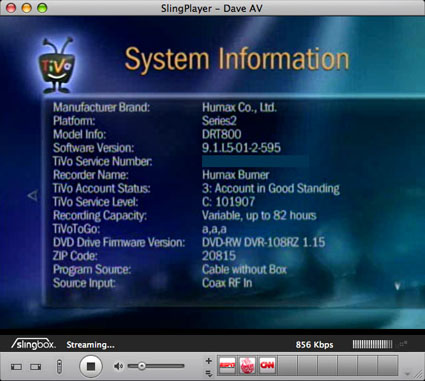Click the slingbox logo in status bar

tap(33, 344)
